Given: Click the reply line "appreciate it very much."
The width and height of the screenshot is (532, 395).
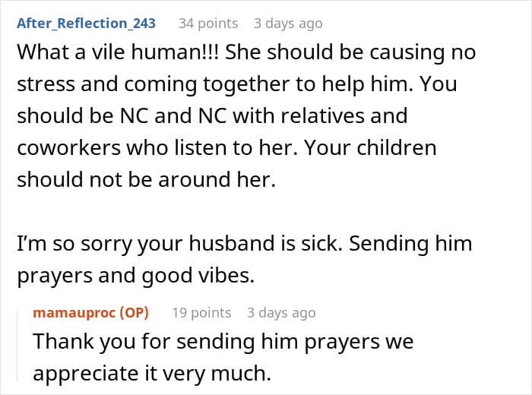Looking at the screenshot, I should [140, 372].
